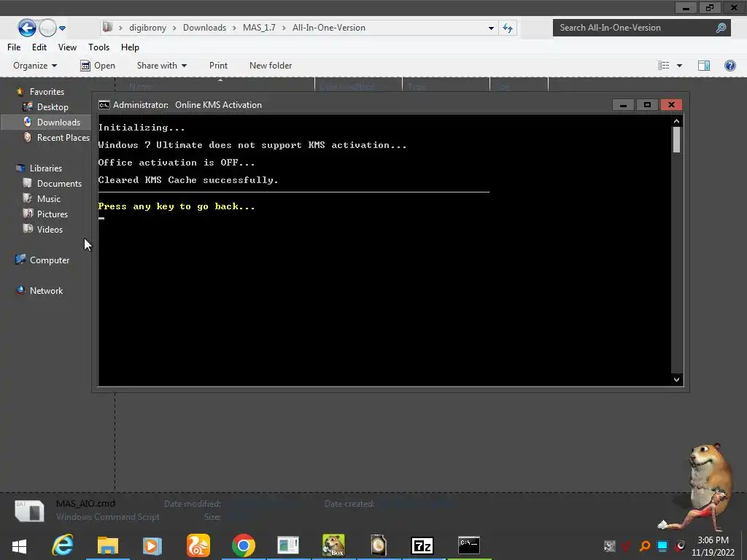Open the Tools menu

point(98,47)
